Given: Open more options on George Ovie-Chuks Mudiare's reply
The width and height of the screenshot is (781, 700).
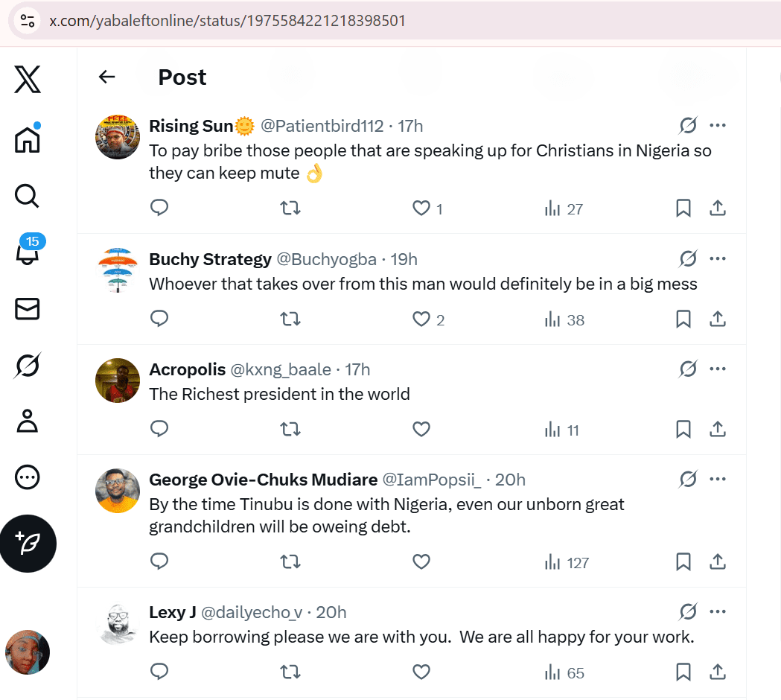Looking at the screenshot, I should 718,479.
